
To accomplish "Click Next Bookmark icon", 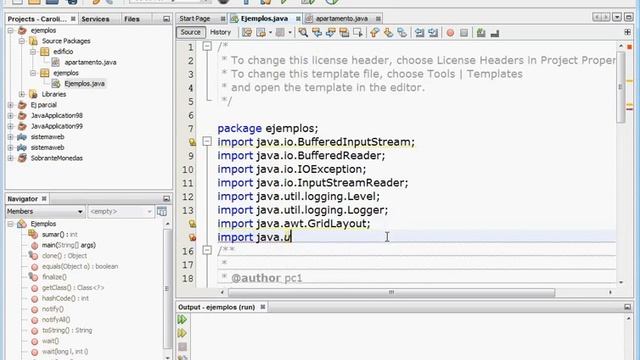I will pyautogui.click(x=388, y=33).
